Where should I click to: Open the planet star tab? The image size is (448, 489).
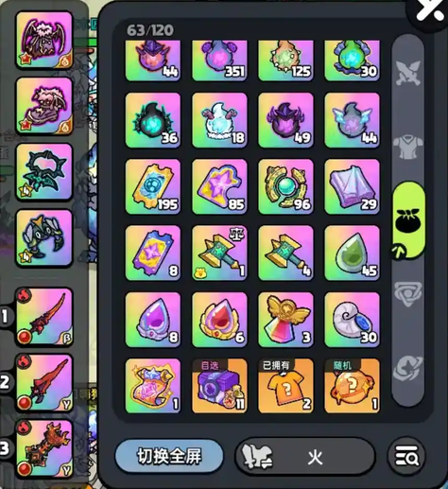pyautogui.click(x=408, y=368)
